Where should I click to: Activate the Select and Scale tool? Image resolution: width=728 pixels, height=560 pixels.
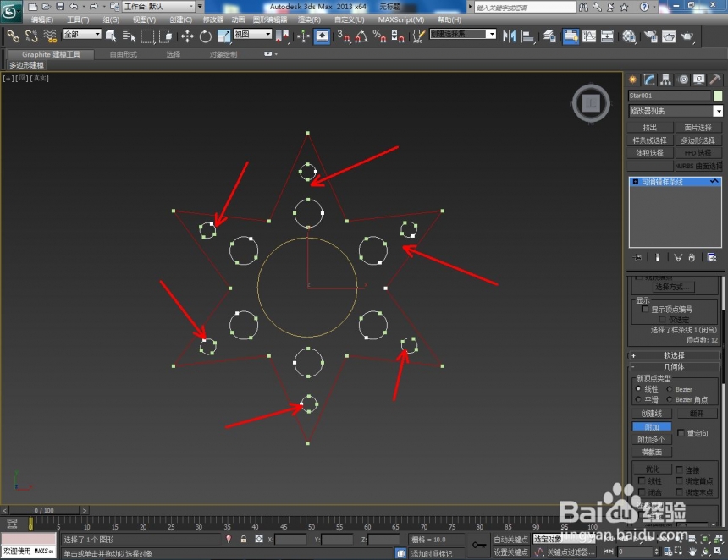point(223,36)
